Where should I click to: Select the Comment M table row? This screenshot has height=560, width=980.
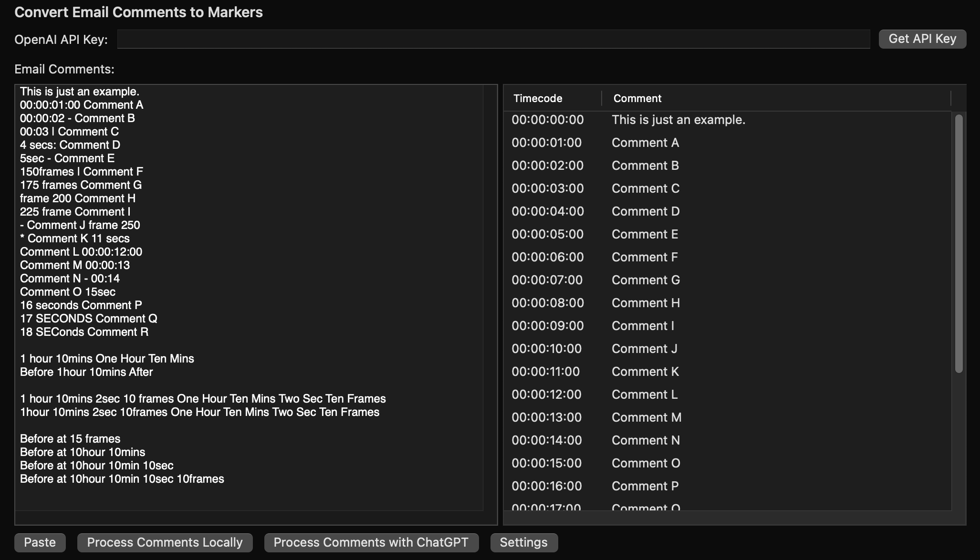pos(646,417)
